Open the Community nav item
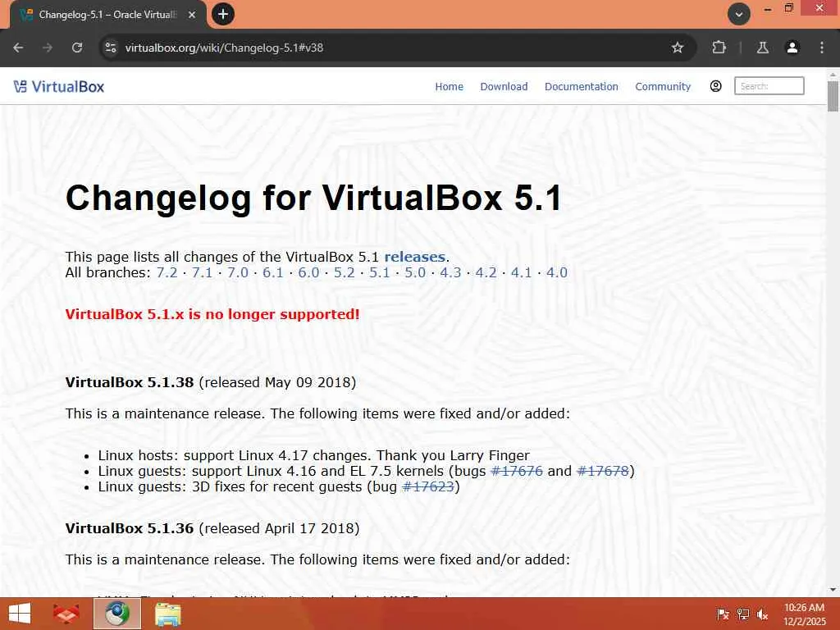The image size is (840, 630). pyautogui.click(x=663, y=86)
